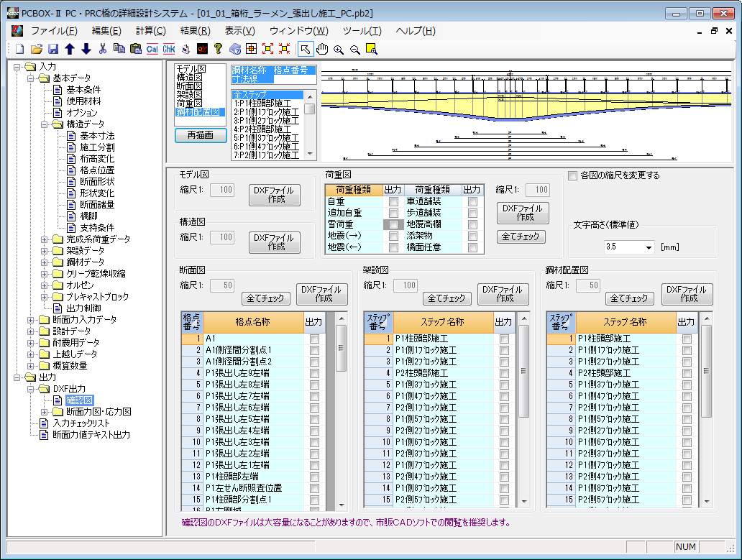Expand the 設計データ tree node
The image size is (742, 560).
click(x=31, y=331)
